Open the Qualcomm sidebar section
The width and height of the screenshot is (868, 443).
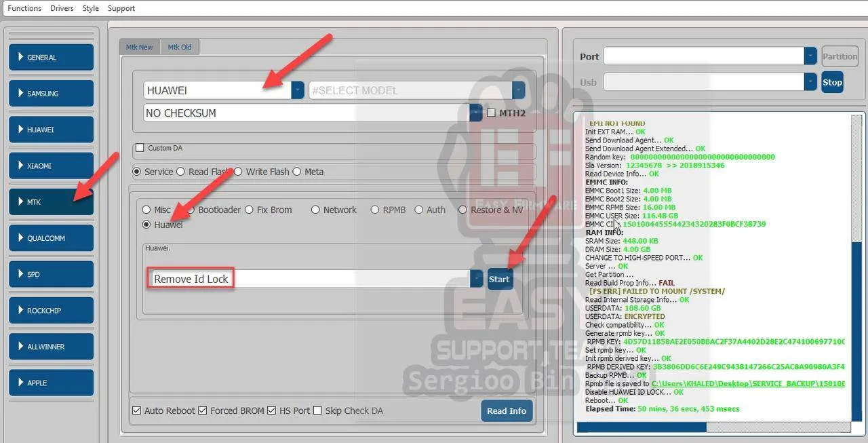tap(51, 238)
